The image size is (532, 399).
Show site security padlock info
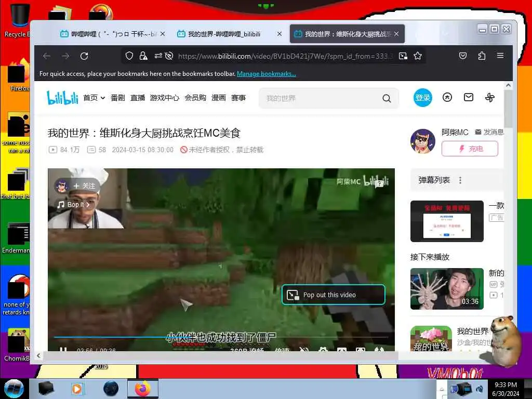tap(143, 56)
